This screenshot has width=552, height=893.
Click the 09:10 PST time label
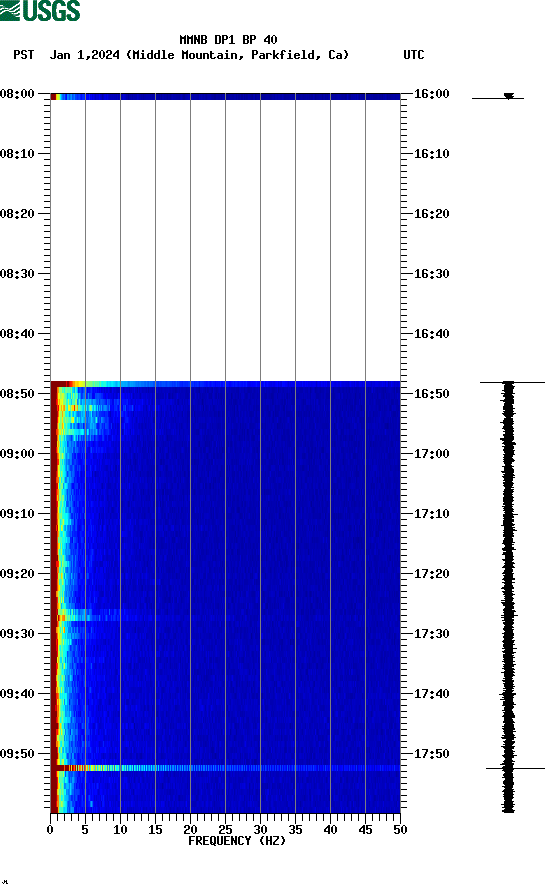(x=17, y=514)
